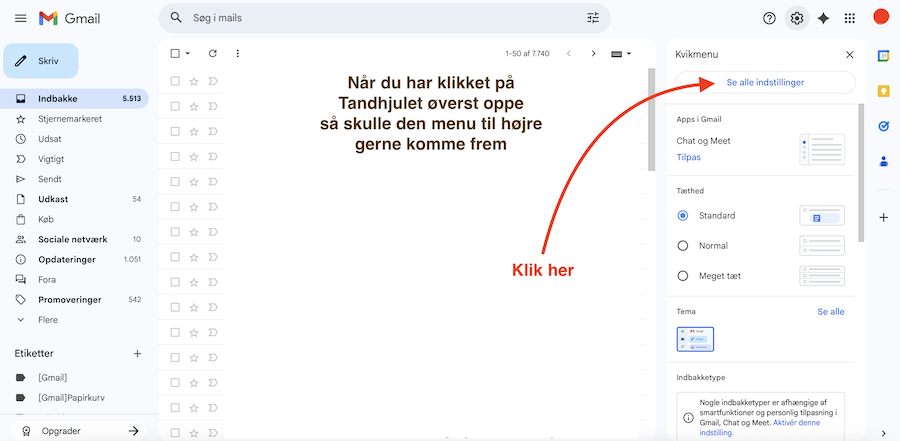Click Chat og Meet layout thumbnail
The height and width of the screenshot is (441, 900).
tap(822, 150)
